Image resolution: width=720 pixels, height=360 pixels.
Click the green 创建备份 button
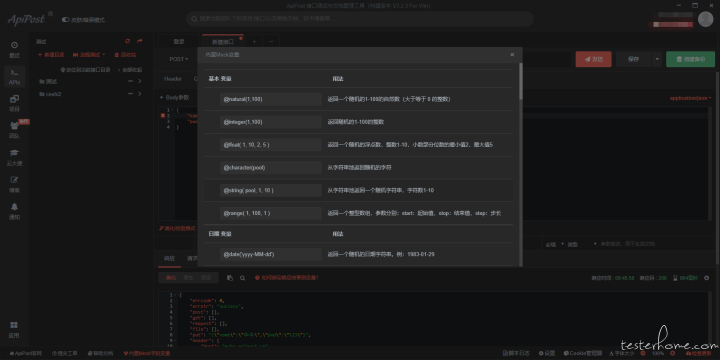(691, 59)
